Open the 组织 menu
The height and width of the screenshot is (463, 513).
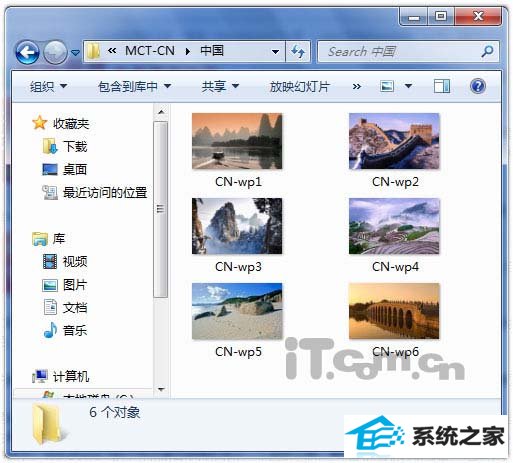click(x=48, y=87)
